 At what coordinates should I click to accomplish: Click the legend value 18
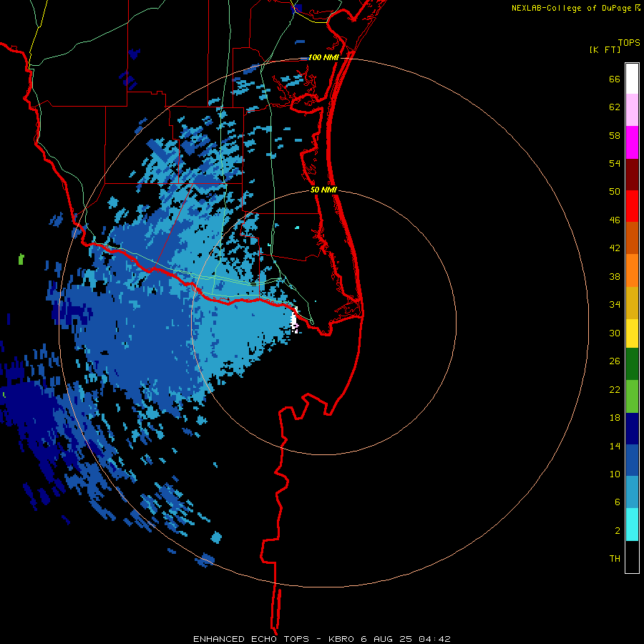(x=615, y=418)
